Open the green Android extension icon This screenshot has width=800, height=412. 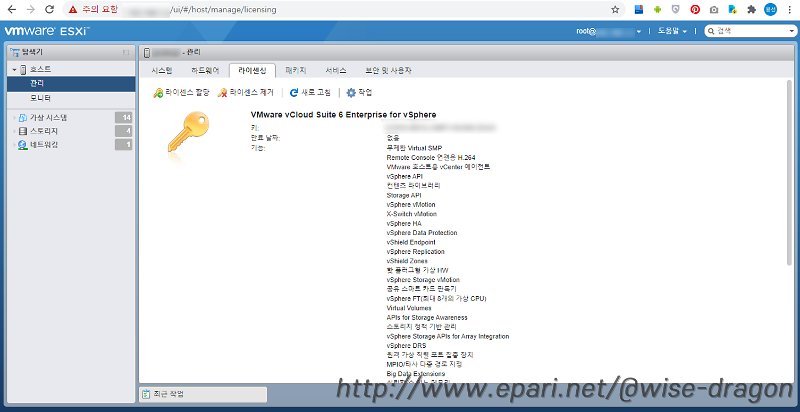pyautogui.click(x=657, y=10)
